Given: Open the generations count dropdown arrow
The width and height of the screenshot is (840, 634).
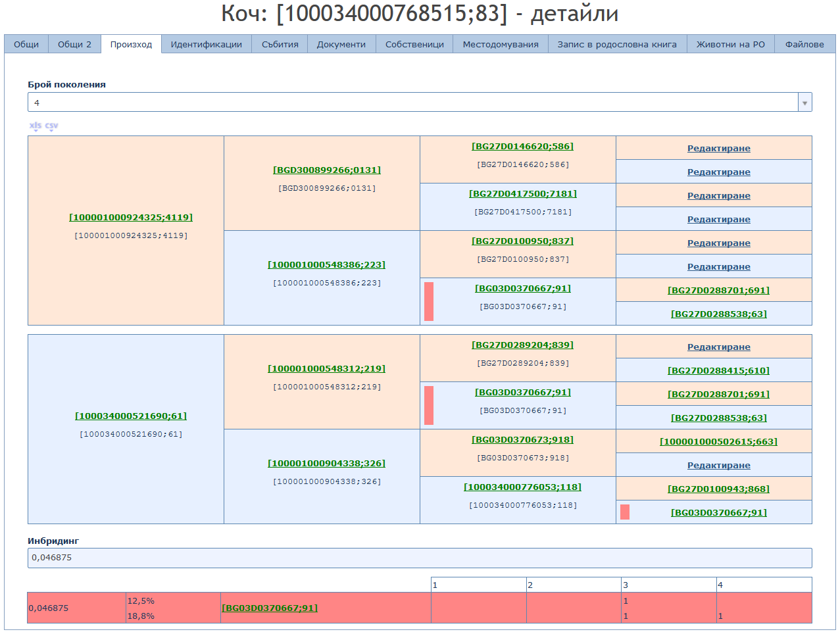Looking at the screenshot, I should coord(804,103).
